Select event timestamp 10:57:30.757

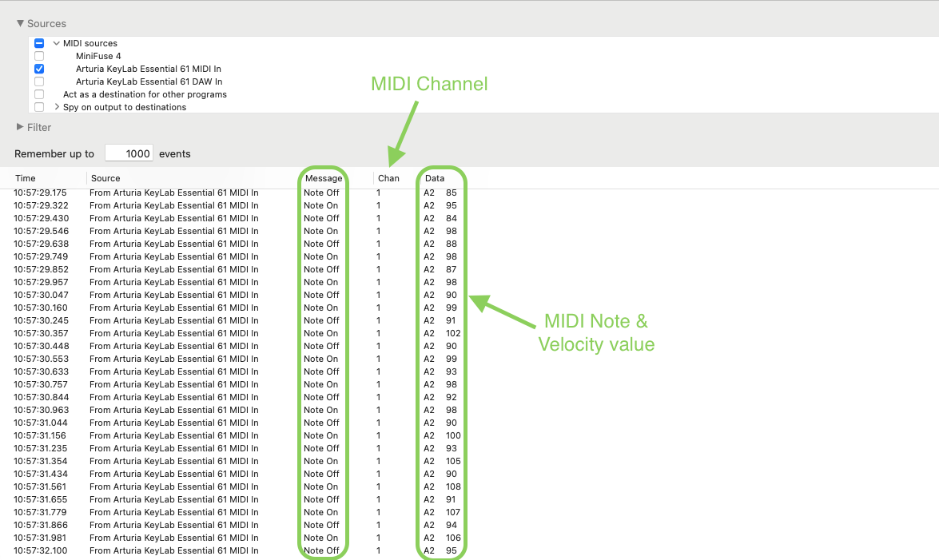click(x=42, y=384)
